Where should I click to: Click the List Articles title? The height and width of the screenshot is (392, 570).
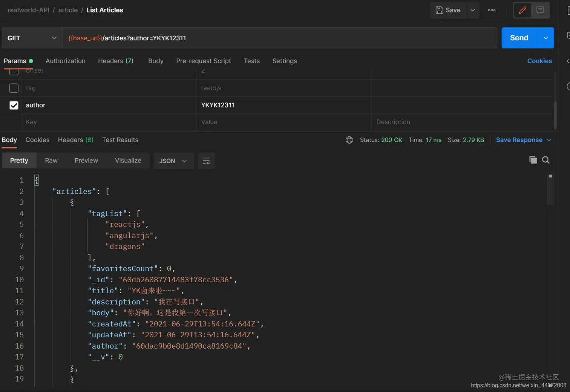(x=105, y=10)
